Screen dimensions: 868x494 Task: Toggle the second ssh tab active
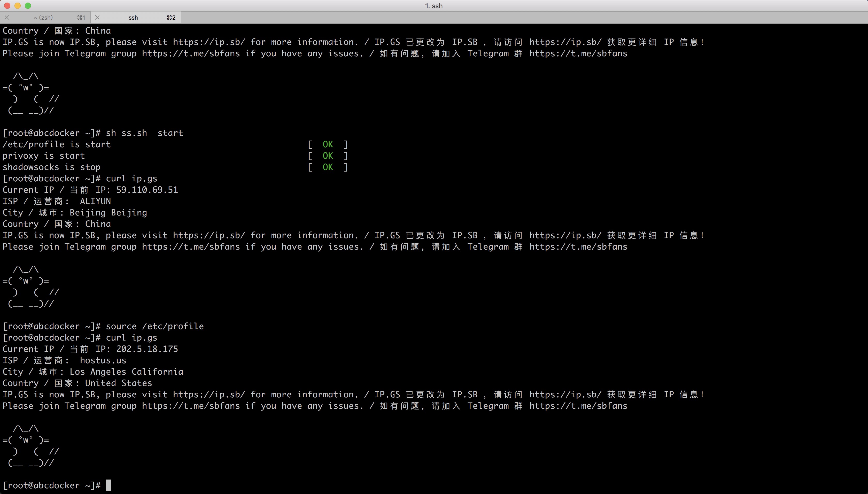point(133,17)
